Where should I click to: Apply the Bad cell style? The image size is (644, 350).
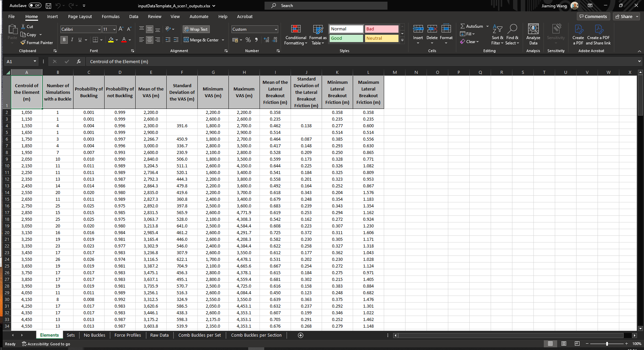381,29
